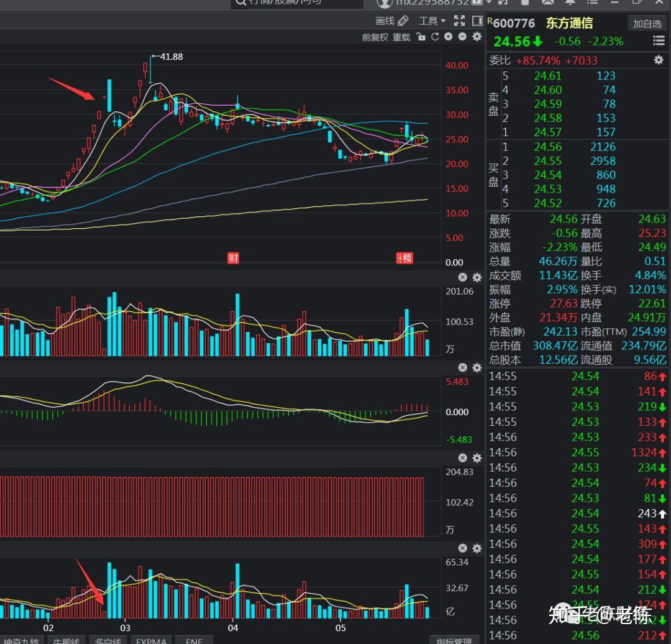
Task: Select sell level 1 price 24.57
Action: [547, 132]
